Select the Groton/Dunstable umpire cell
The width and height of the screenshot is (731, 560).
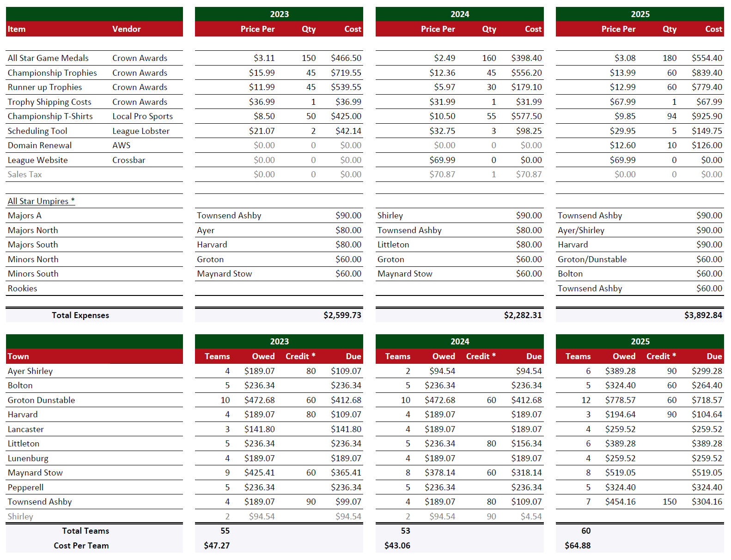click(x=592, y=259)
